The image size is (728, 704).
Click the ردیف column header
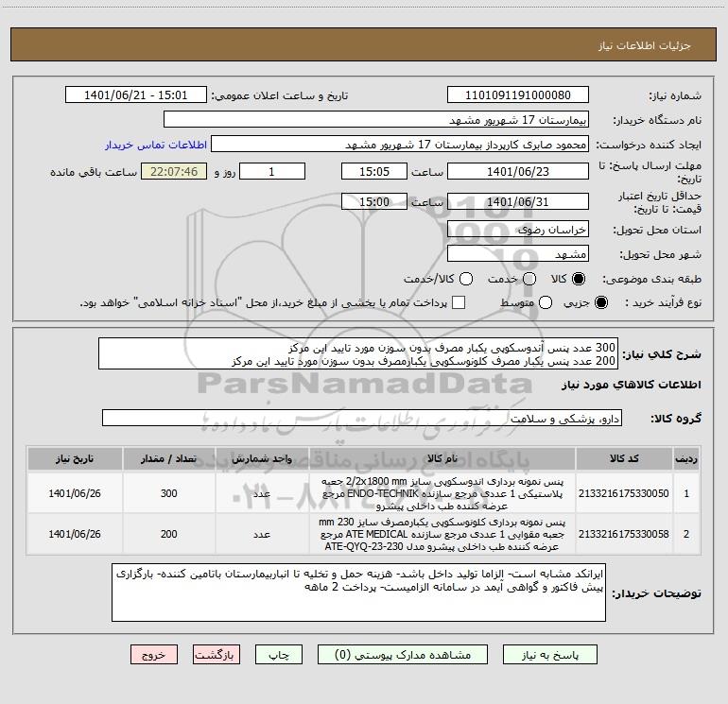[686, 458]
